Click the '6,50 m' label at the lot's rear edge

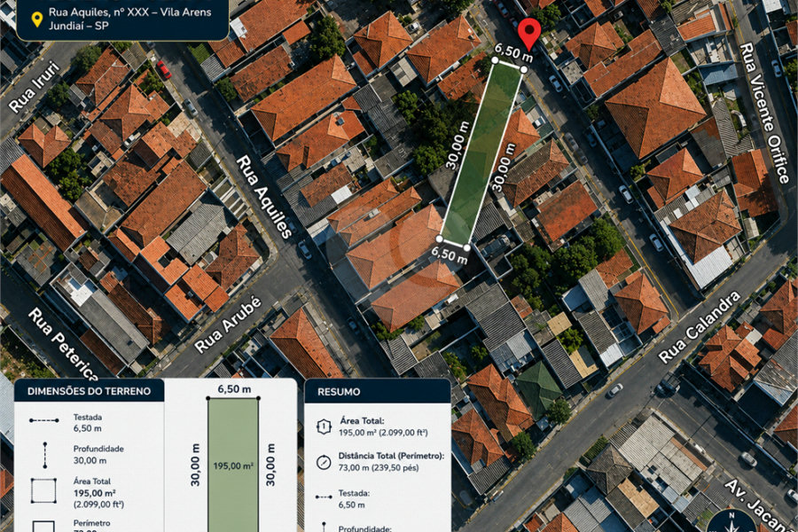(x=450, y=255)
